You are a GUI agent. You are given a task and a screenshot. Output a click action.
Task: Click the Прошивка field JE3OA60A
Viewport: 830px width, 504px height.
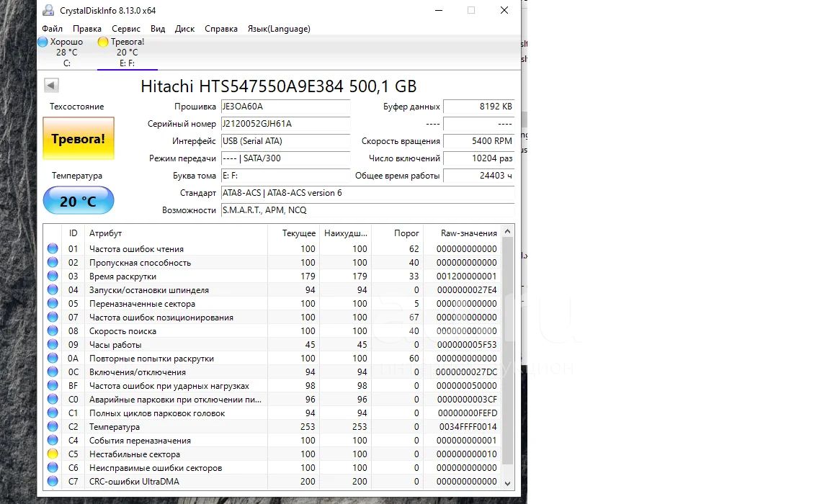285,107
